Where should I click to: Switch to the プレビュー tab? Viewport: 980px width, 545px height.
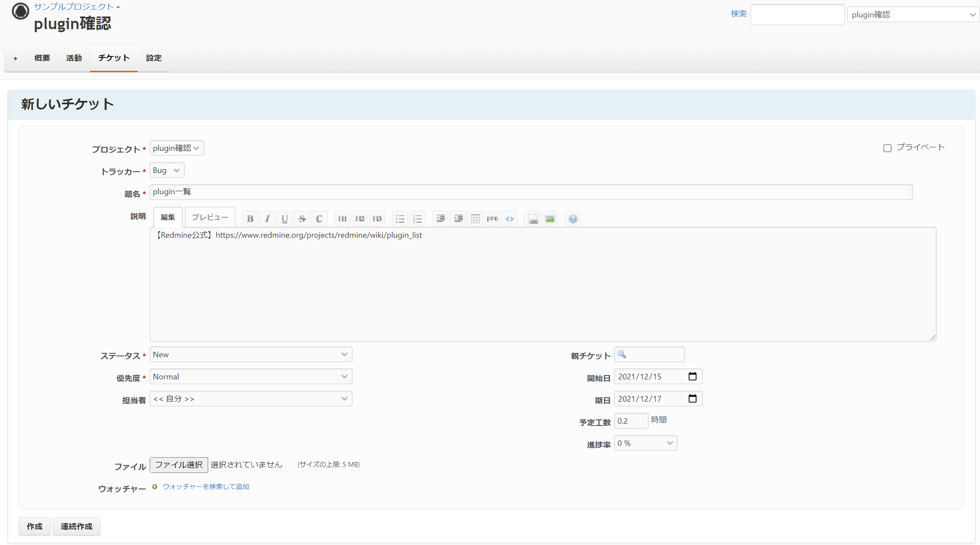point(210,217)
